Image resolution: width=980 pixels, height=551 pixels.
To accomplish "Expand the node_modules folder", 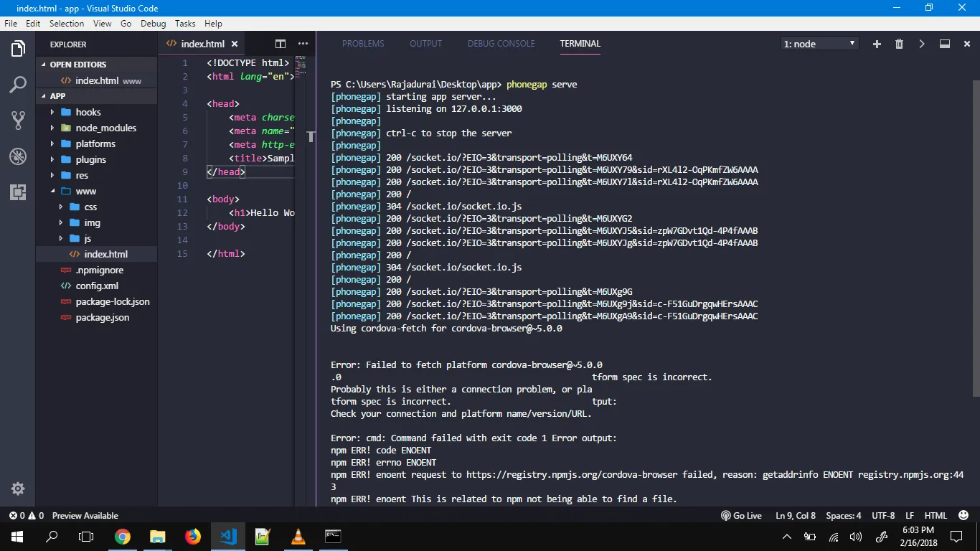I will click(97, 128).
